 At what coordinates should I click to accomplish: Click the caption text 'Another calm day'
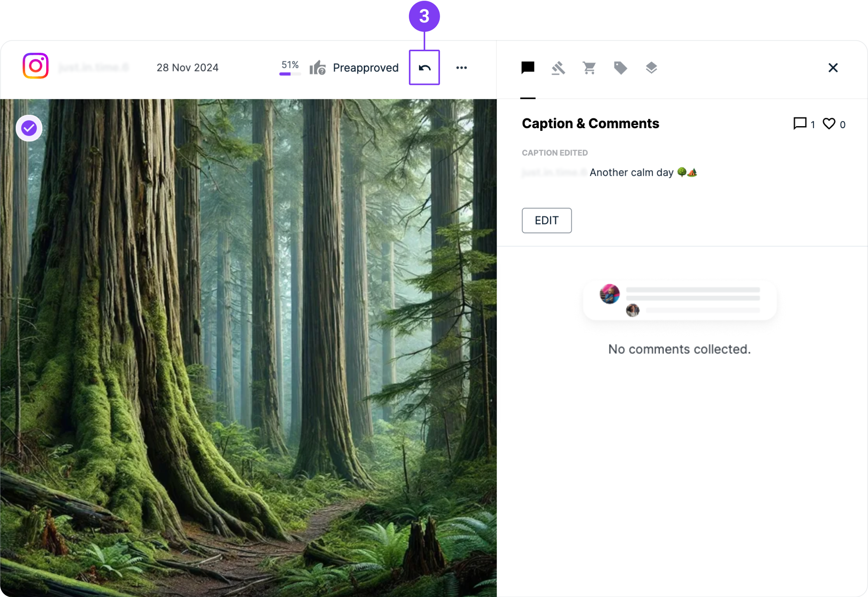pyautogui.click(x=631, y=172)
